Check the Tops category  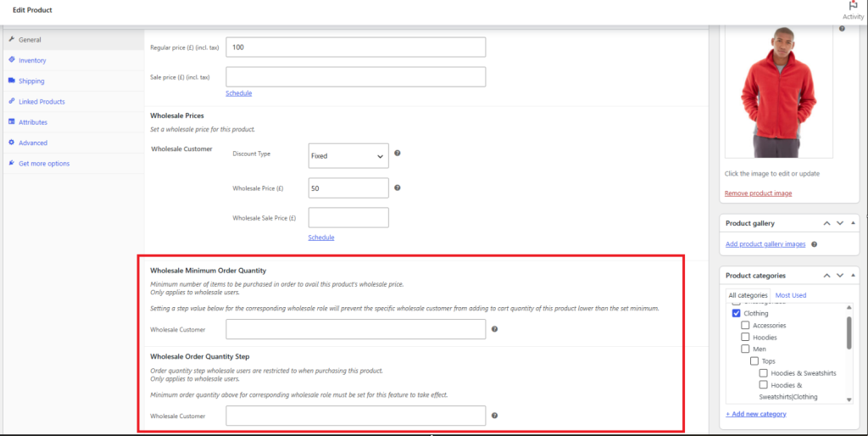pyautogui.click(x=754, y=361)
